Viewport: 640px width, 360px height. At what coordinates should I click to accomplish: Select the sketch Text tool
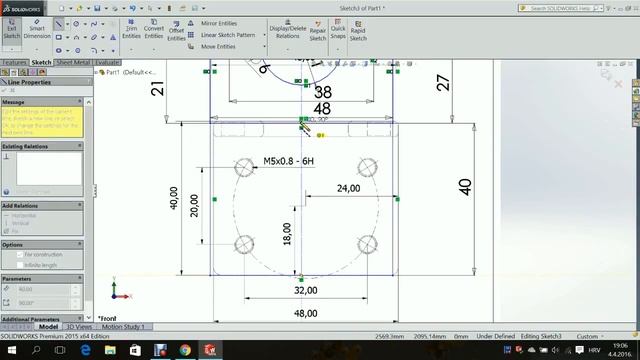tap(113, 37)
